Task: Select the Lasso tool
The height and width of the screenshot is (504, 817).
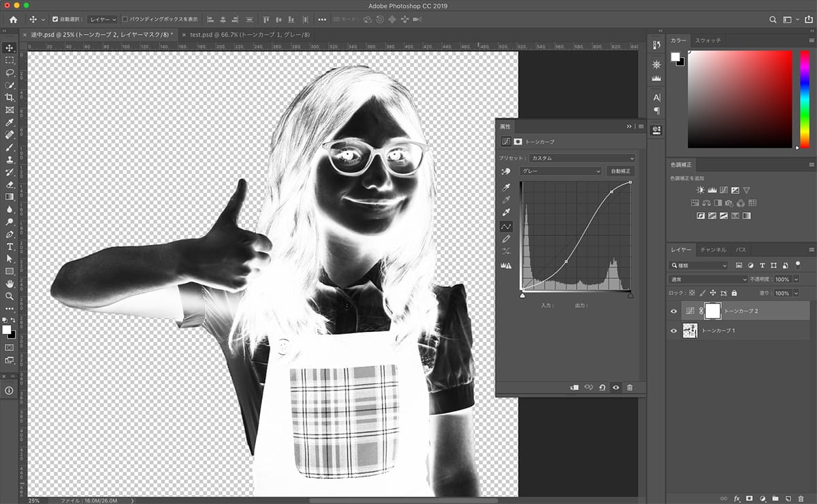Action: pos(10,72)
